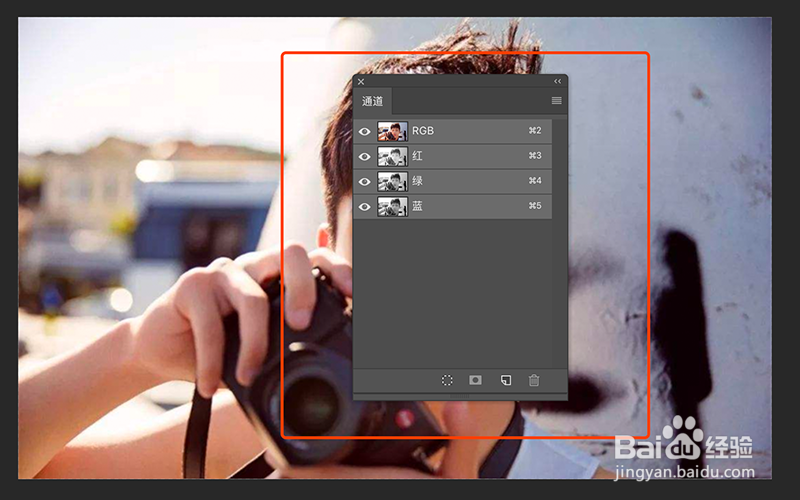The width and height of the screenshot is (800, 500).
Task: Click the 蓝 channel thumbnail
Action: [x=392, y=207]
